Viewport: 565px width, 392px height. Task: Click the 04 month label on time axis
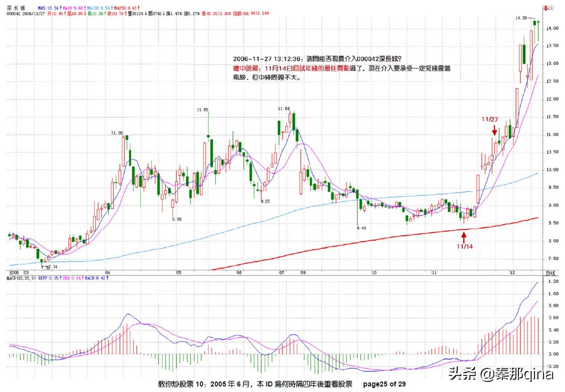click(x=107, y=273)
